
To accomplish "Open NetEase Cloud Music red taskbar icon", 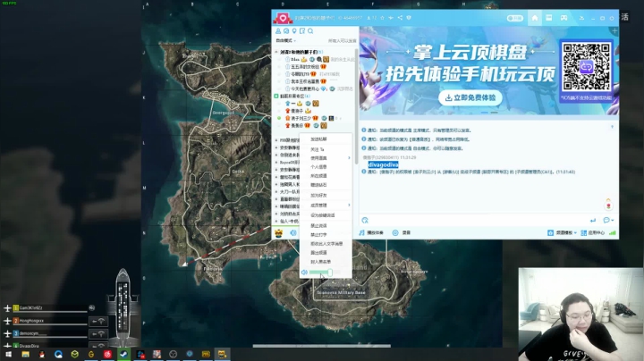I will [x=107, y=354].
